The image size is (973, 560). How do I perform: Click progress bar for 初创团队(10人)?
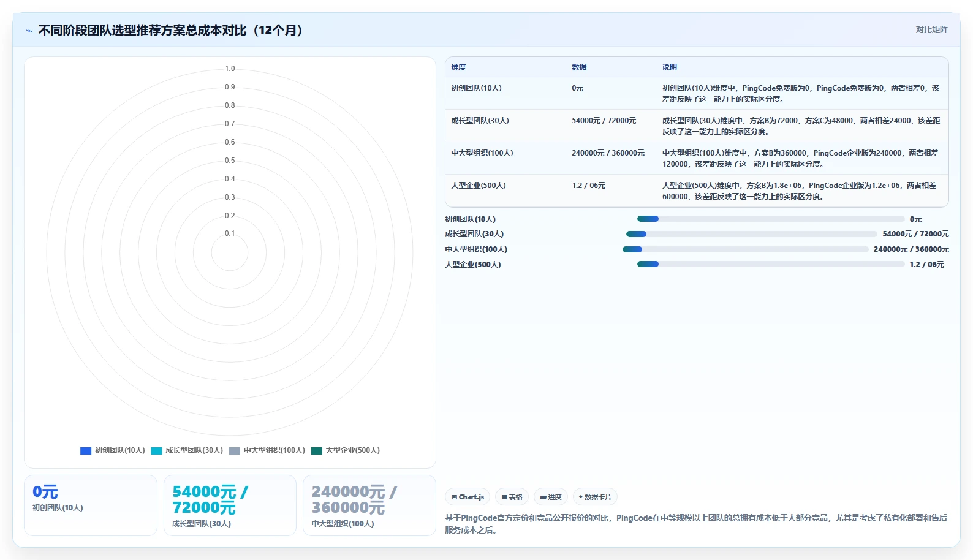point(771,219)
